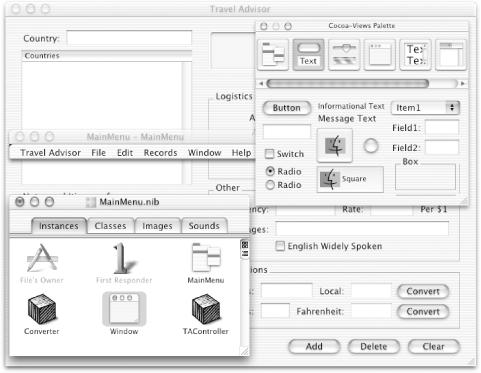Click the Clear button

pos(433,347)
